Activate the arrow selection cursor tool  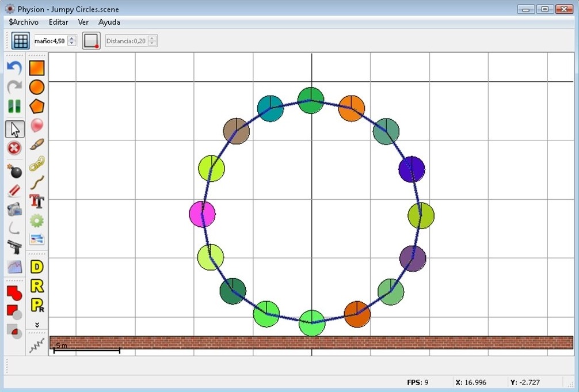[x=15, y=130]
